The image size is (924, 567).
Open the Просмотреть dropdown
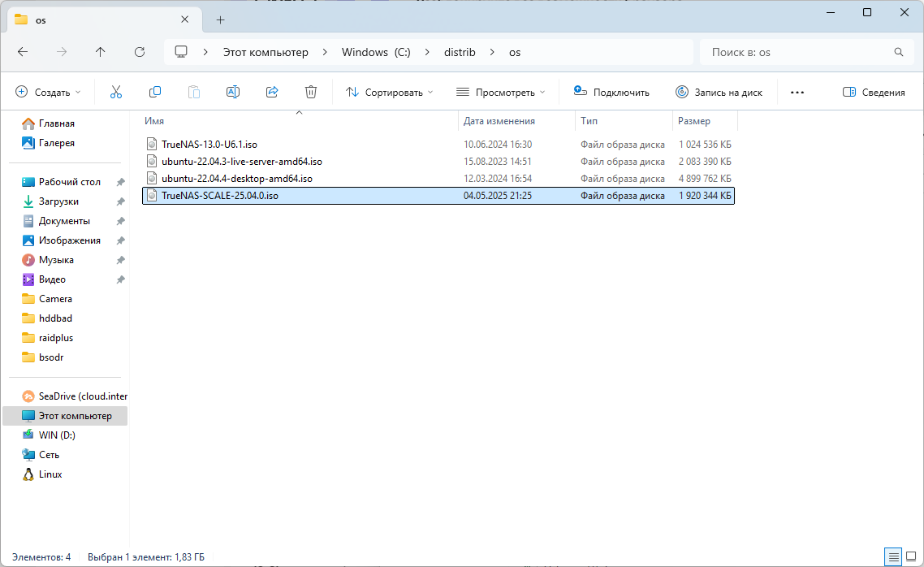pos(501,92)
